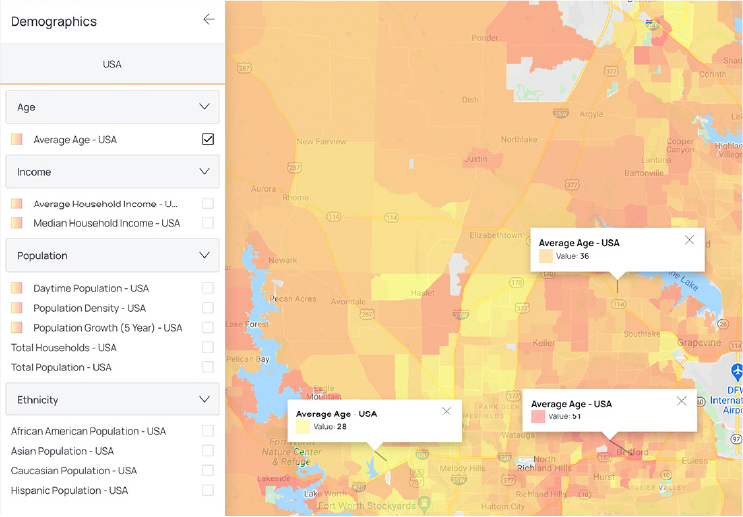This screenshot has height=517, width=743.
Task: Click the Southlake label on map
Action: tap(642, 334)
